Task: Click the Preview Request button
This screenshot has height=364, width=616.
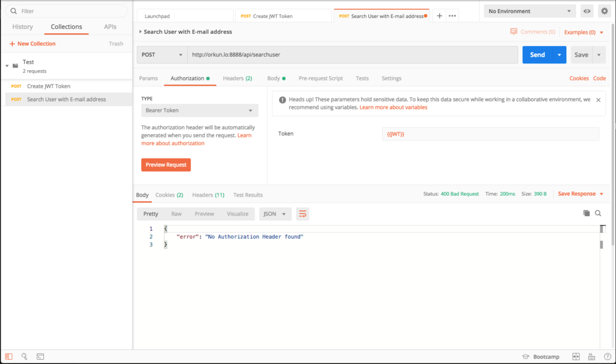Action: coord(166,165)
